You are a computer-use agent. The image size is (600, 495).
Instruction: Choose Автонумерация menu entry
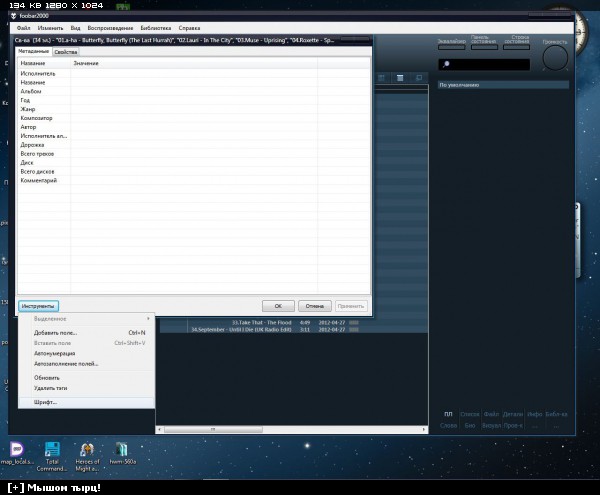click(x=86, y=353)
